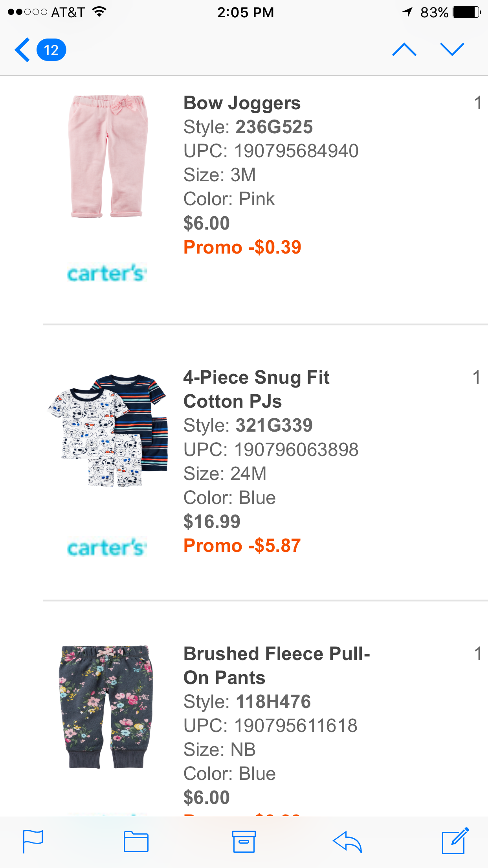Tap the 4-Piece Snug Fit PJs image

point(108,430)
